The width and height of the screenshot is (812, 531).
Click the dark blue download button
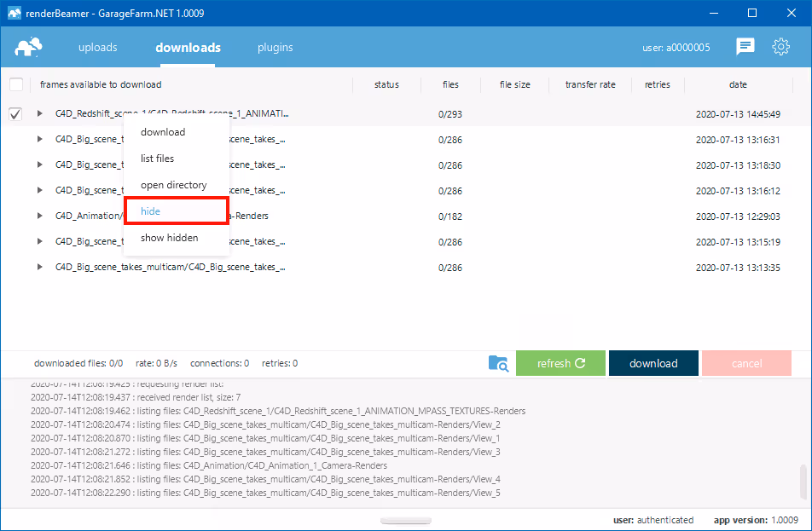tap(653, 363)
